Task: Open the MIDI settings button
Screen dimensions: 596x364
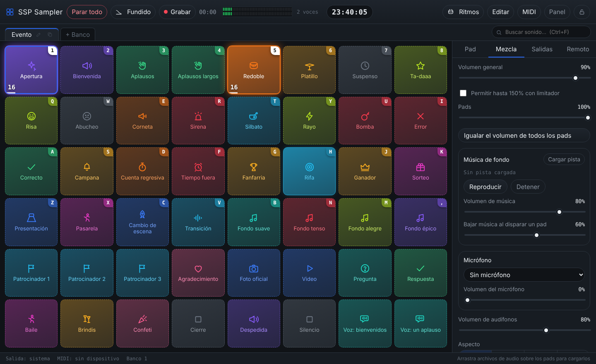Action: coord(529,12)
